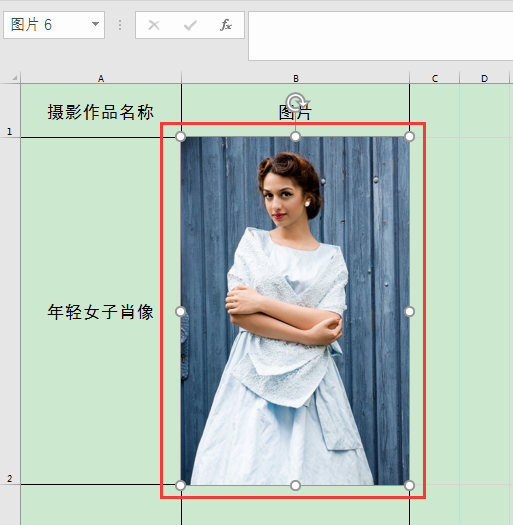Select column B header
This screenshot has height=525, width=513.
click(295, 78)
